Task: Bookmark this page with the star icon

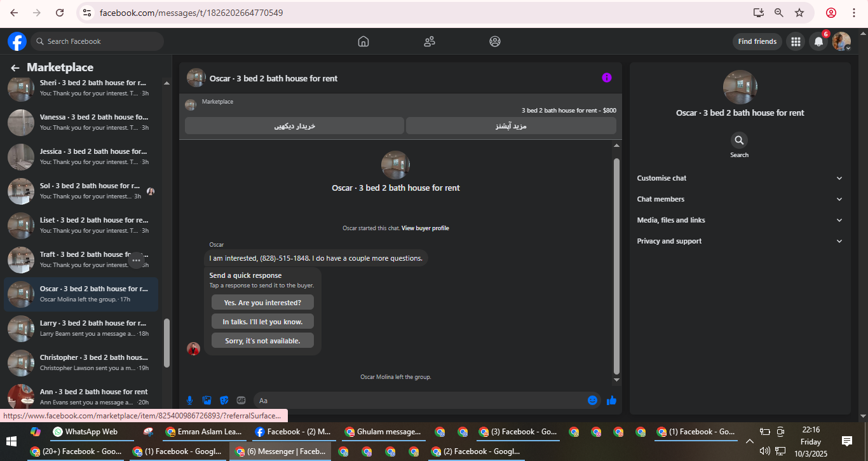Action: (x=799, y=13)
